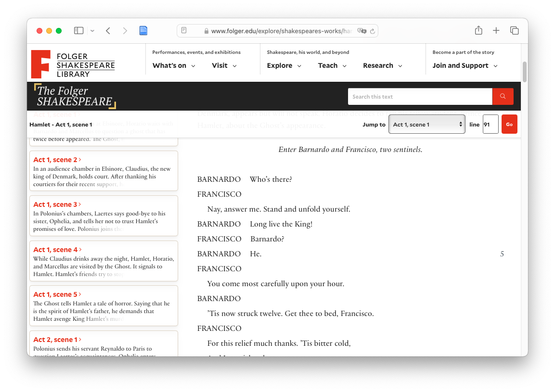Open the Teach menu
Screen dimensions: 555x392
332,65
